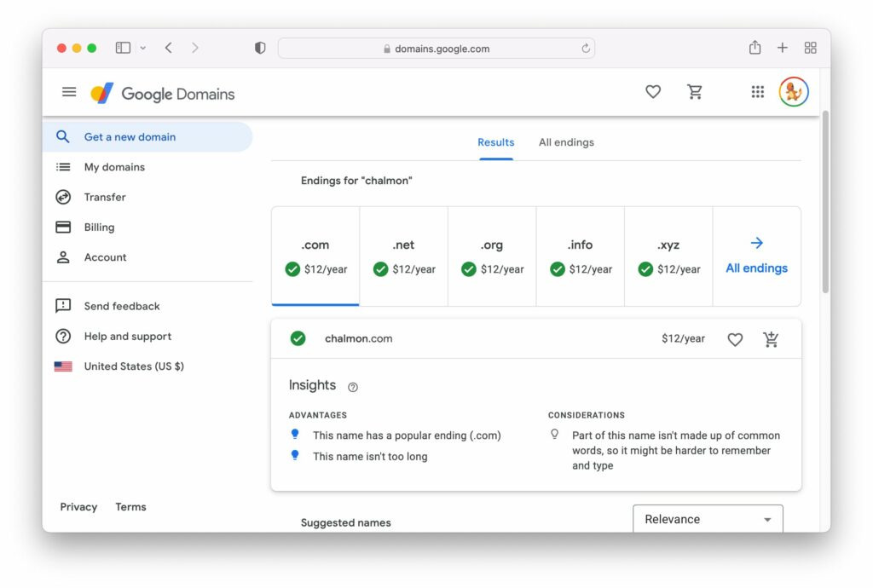Expand Safari sidebar options chevron
873x588 pixels.
[143, 49]
